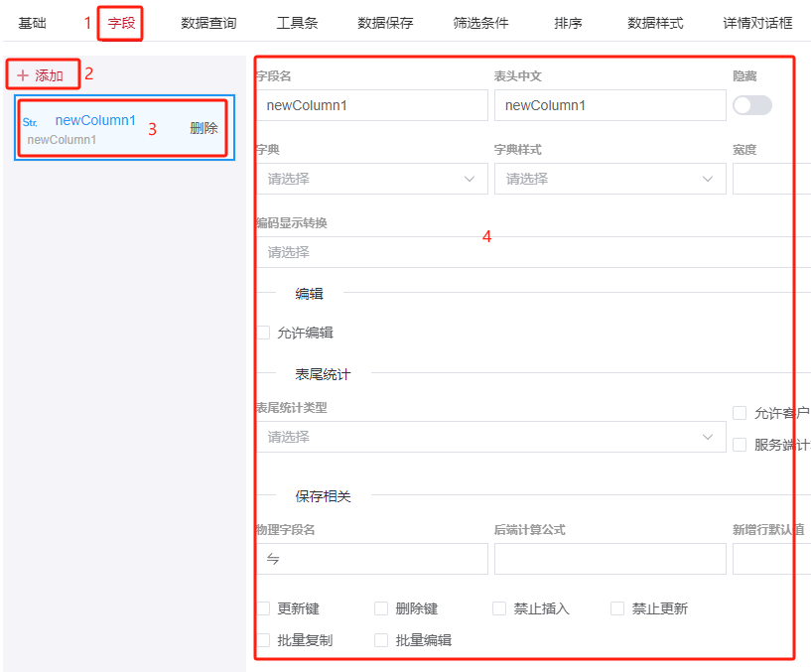Click the Str. type icon of newColumn1
The image size is (811, 672).
point(30,122)
